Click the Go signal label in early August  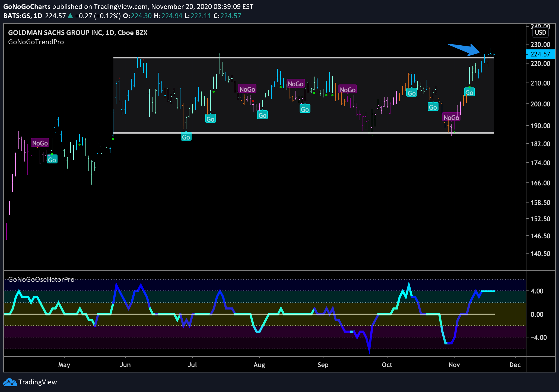coord(262,115)
